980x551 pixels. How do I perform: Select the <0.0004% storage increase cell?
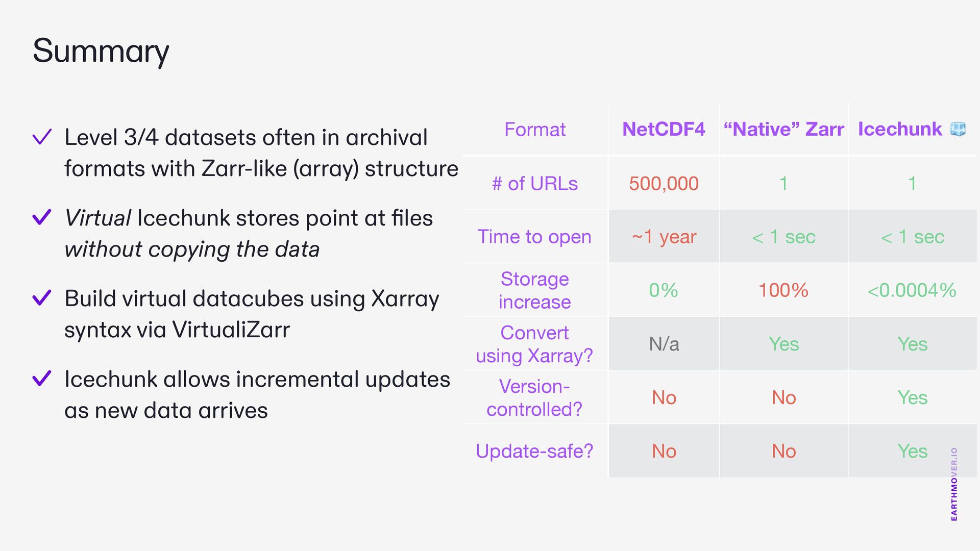pos(912,290)
